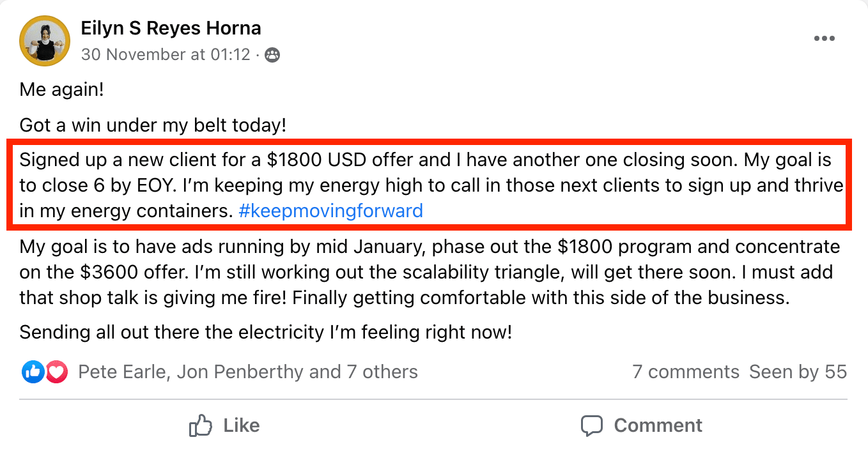Viewport: 868px width, 451px height.
Task: Show the "Seen by 55" viewers list
Action: click(798, 372)
